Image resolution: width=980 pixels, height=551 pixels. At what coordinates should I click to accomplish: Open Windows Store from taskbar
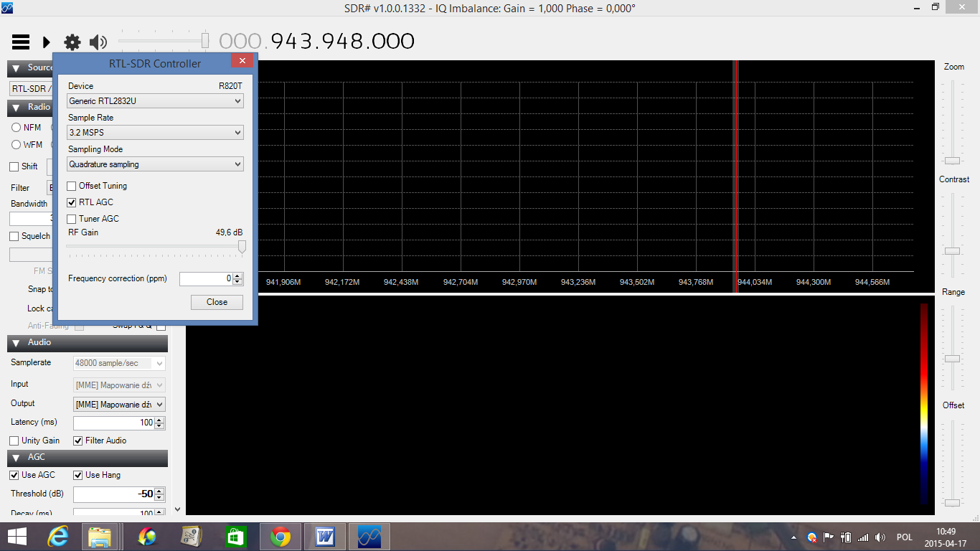coord(235,537)
